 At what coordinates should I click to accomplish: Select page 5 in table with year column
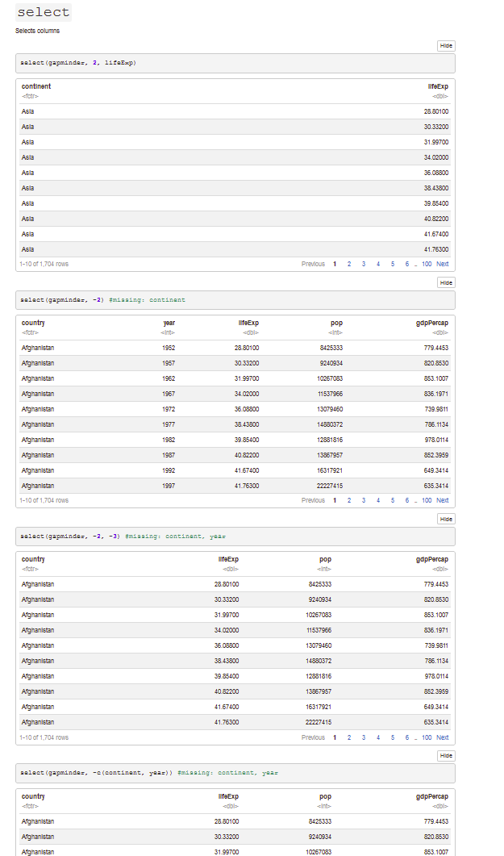pos(393,500)
